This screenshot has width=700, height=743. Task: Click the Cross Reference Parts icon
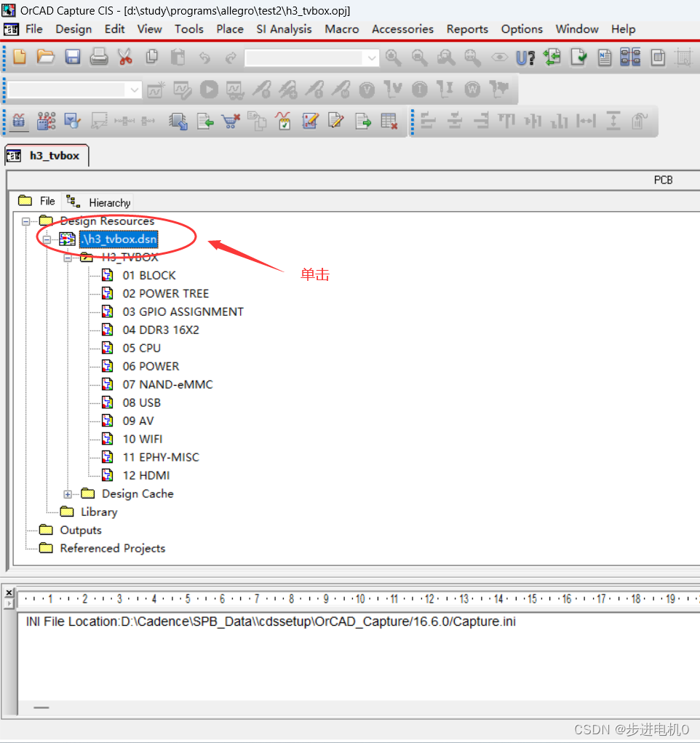[x=631, y=57]
